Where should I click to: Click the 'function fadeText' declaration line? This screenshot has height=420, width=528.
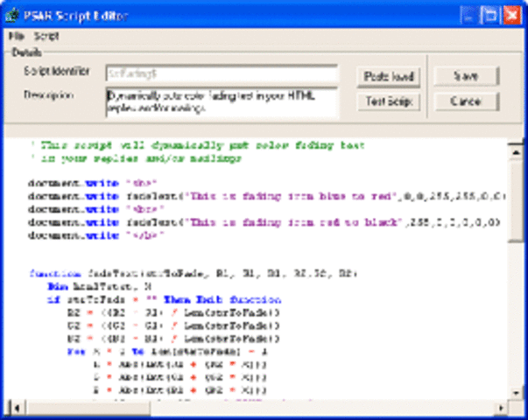(x=194, y=273)
